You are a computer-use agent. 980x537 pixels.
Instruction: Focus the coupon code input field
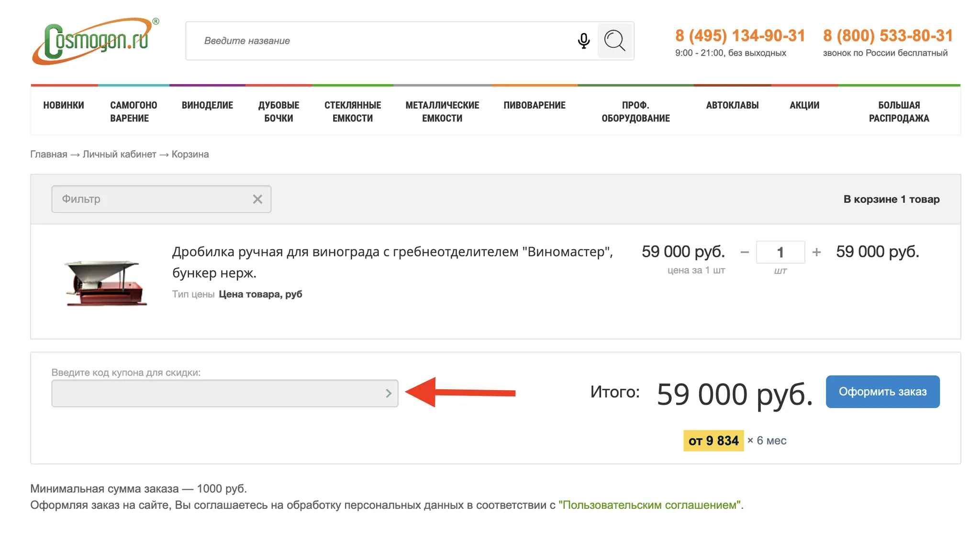[x=215, y=394]
